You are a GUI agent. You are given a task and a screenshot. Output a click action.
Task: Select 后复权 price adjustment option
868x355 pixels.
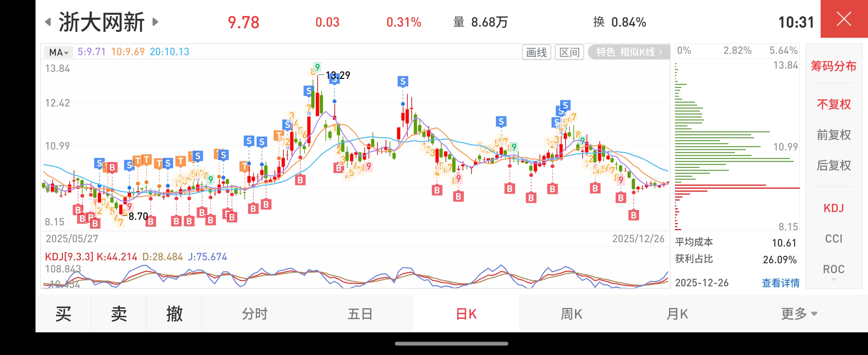point(833,166)
